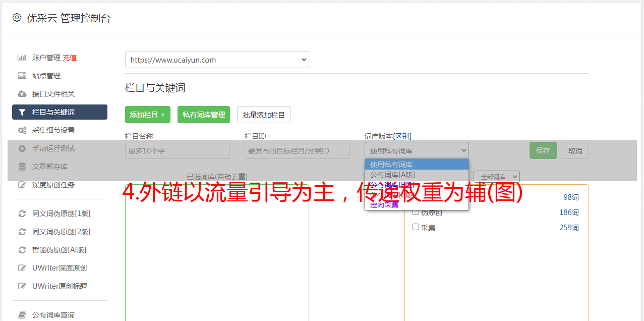Click the refresh icon for 智能伪原创[AI版]
644x321 pixels.
pos(22,250)
